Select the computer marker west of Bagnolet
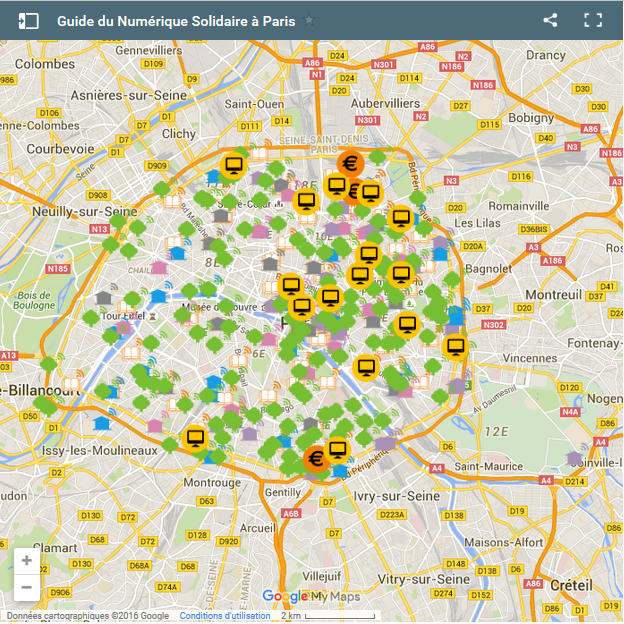Screen dimensions: 624x624 click(x=401, y=273)
